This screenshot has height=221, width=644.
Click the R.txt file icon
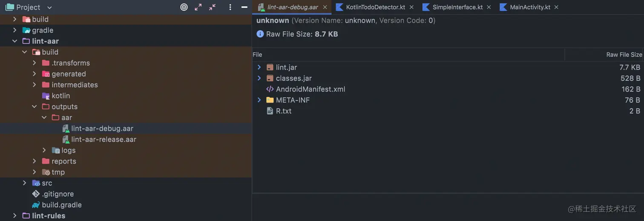tap(270, 111)
